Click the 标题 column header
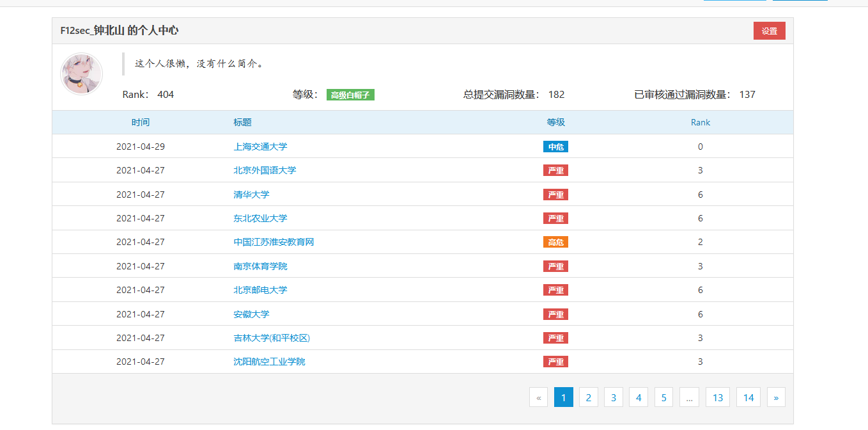This screenshot has width=868, height=430. coord(242,122)
